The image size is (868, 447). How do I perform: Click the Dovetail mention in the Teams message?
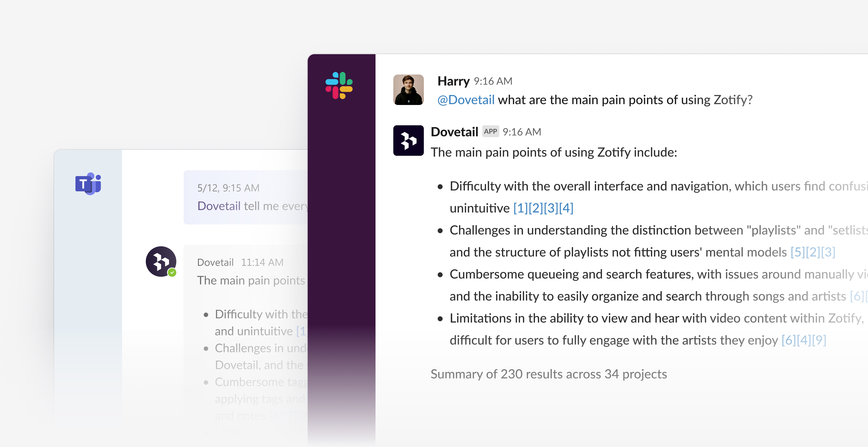click(219, 206)
